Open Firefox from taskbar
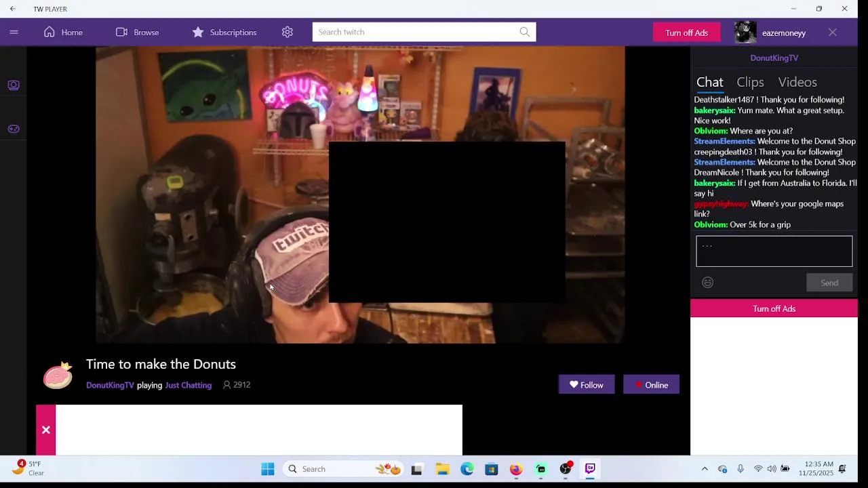The height and width of the screenshot is (488, 868). pos(516,469)
